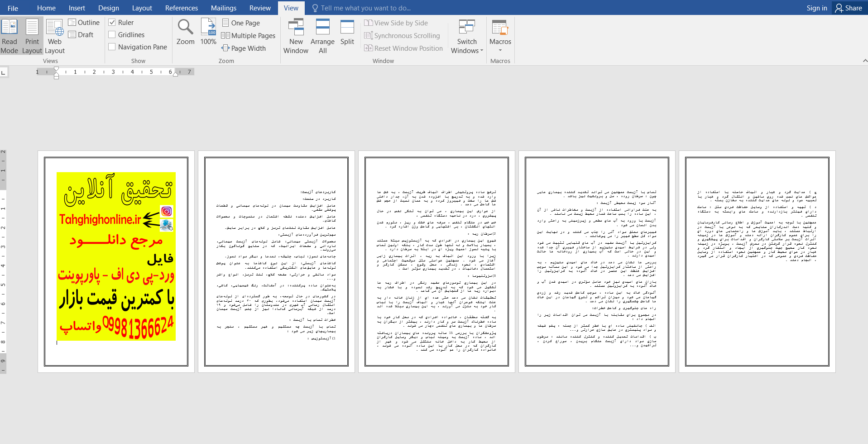Image resolution: width=868 pixels, height=444 pixels.
Task: Open the References tab
Action: point(182,8)
